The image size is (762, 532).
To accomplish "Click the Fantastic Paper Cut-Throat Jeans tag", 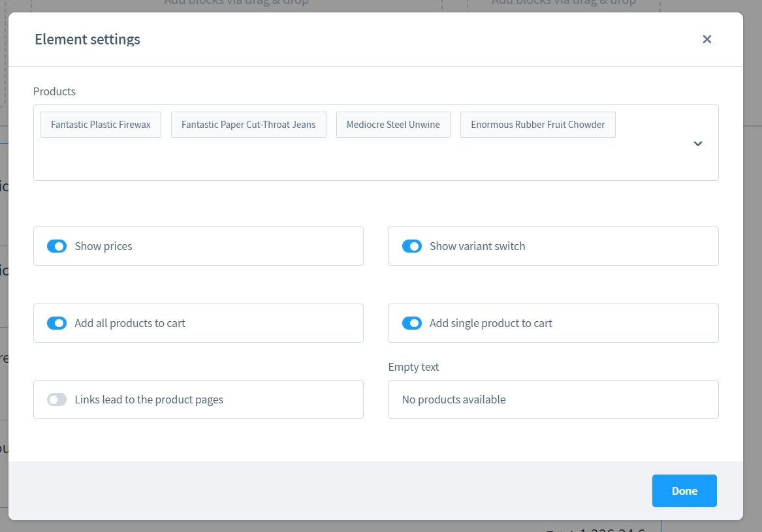I will tap(248, 125).
